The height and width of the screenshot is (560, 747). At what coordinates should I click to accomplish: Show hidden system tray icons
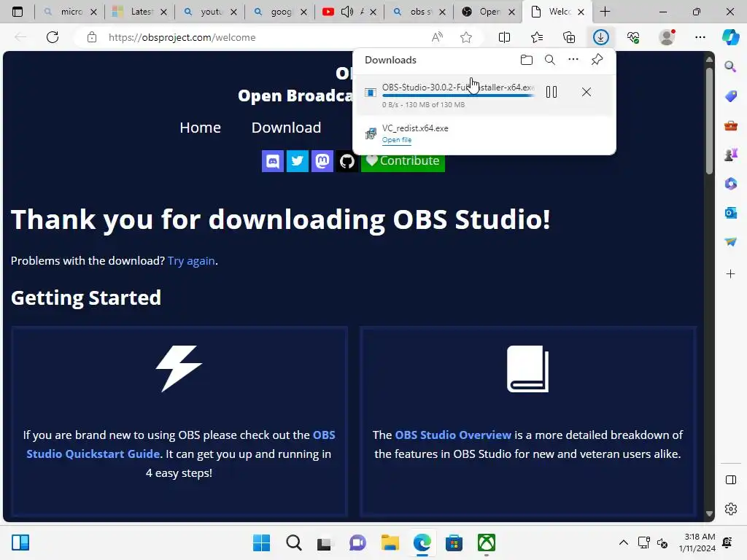pos(623,542)
